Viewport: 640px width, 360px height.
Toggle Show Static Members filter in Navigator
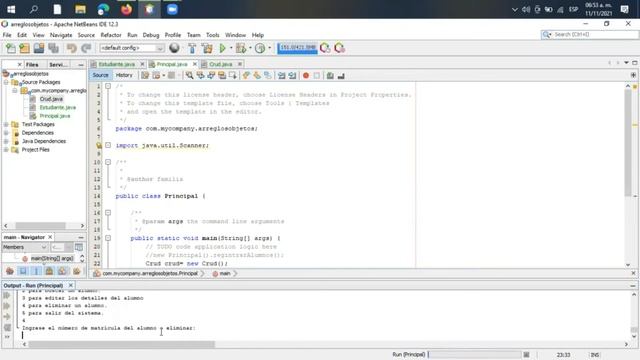pos(36,271)
